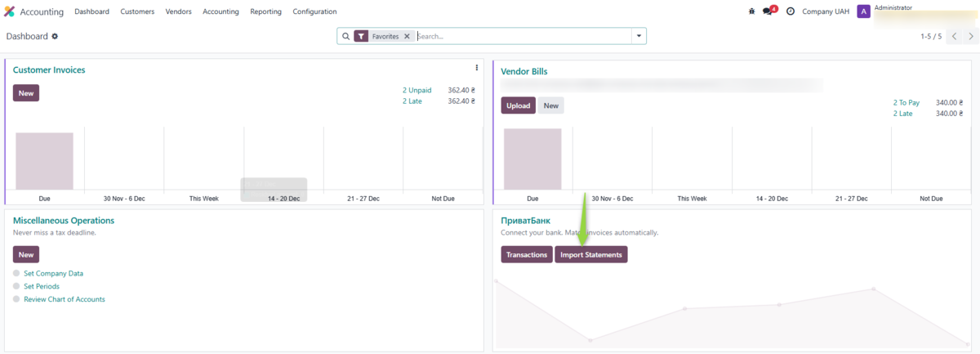Click the Dashboard settings gear icon
Screen dimensions: 980x354
coord(55,37)
